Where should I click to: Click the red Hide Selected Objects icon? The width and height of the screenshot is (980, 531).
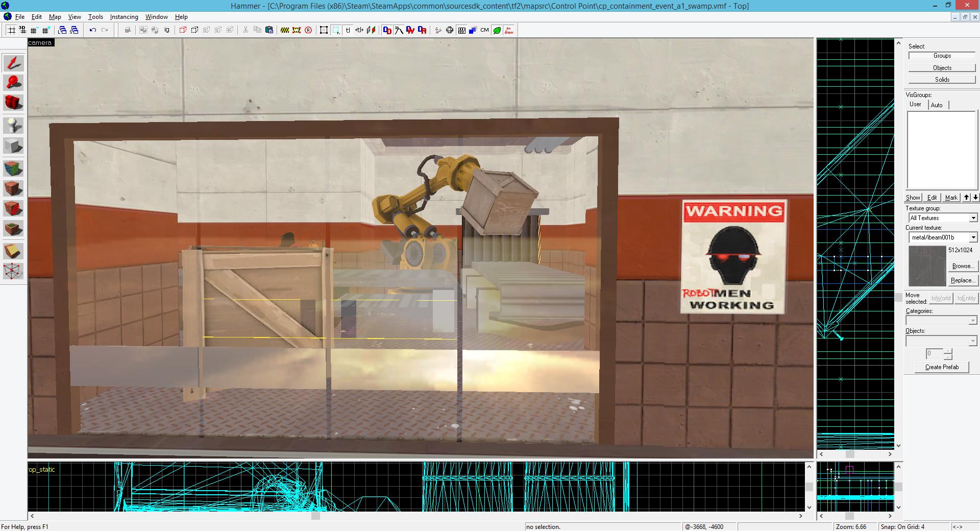[183, 30]
